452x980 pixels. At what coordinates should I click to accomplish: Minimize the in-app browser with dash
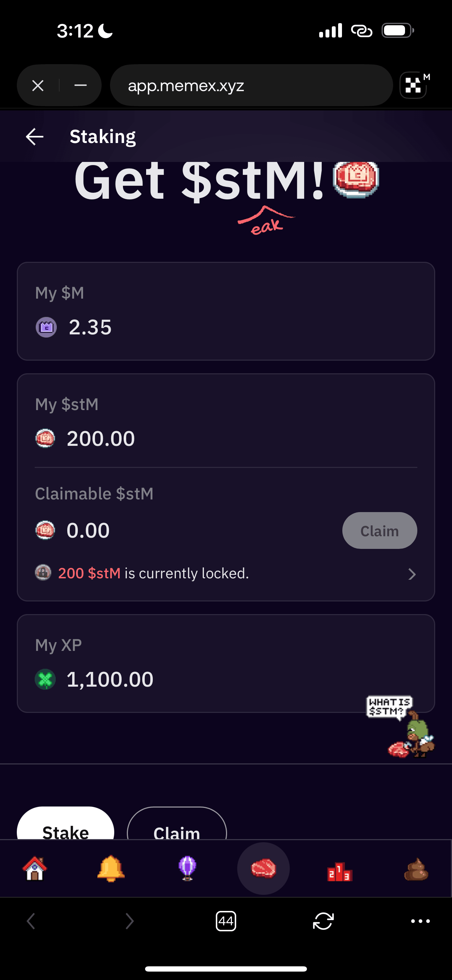[x=80, y=85]
